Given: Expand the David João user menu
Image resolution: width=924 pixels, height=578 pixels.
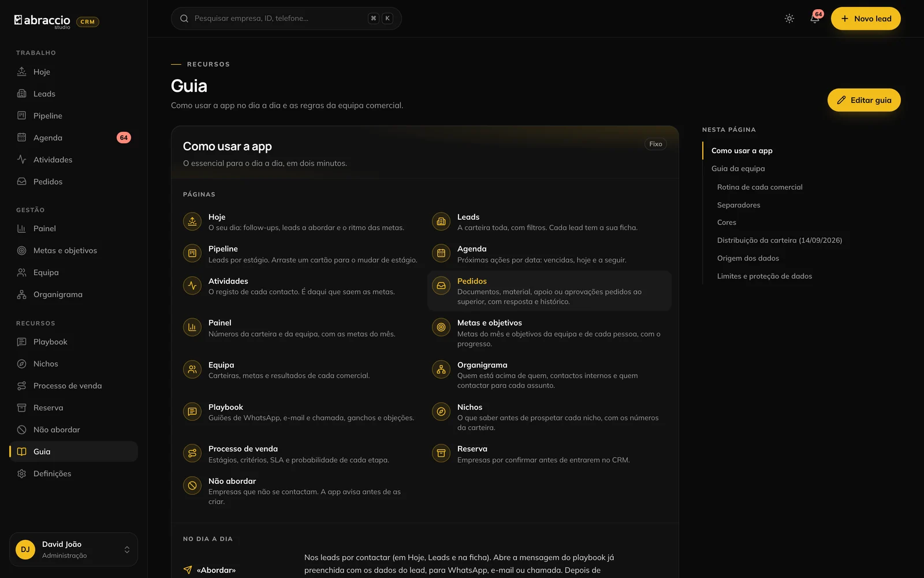Looking at the screenshot, I should [x=73, y=549].
